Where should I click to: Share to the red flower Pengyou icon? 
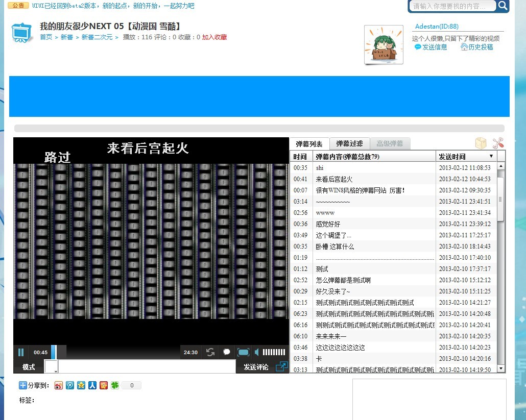104,385
